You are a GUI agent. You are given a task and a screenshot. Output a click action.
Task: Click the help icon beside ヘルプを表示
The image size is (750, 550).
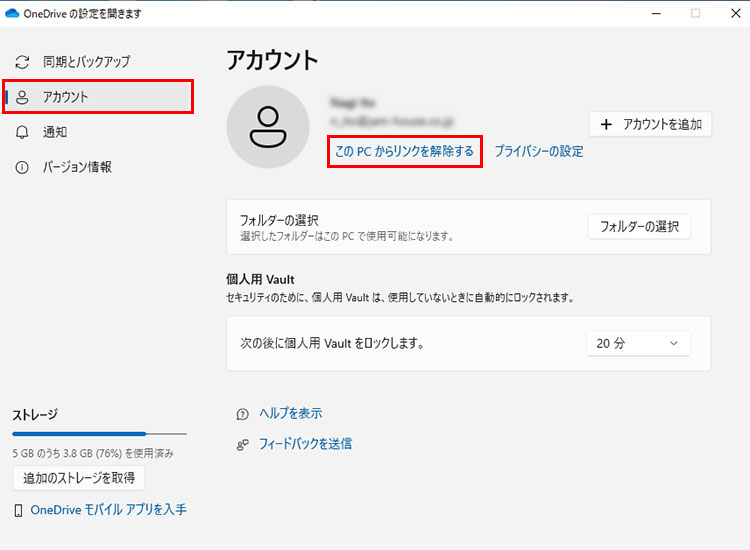click(242, 414)
